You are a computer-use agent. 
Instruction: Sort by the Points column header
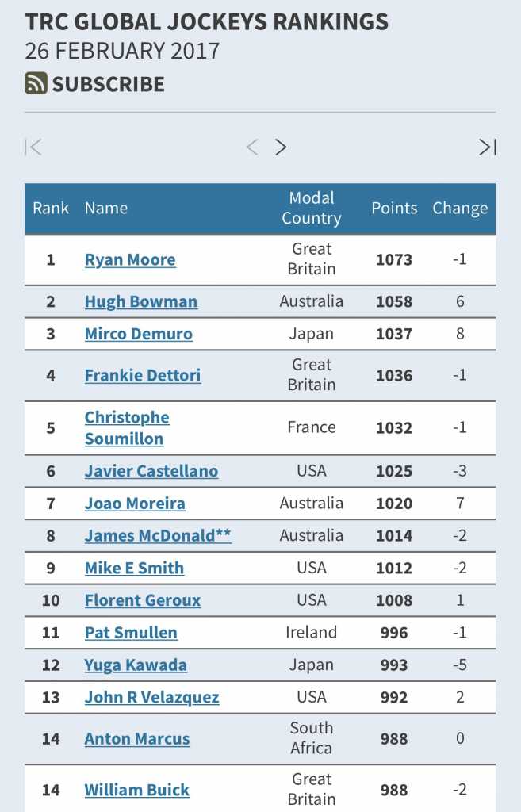[394, 208]
